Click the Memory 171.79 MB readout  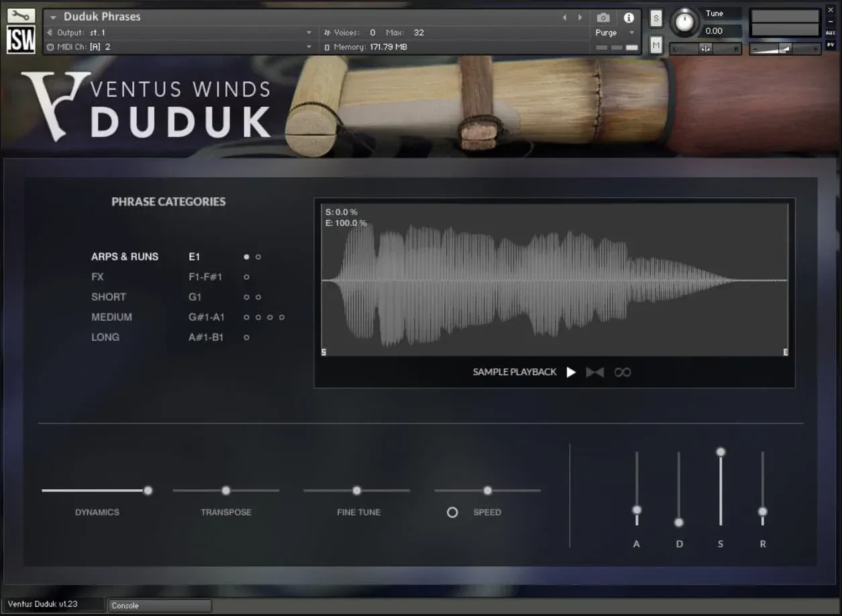click(x=366, y=47)
